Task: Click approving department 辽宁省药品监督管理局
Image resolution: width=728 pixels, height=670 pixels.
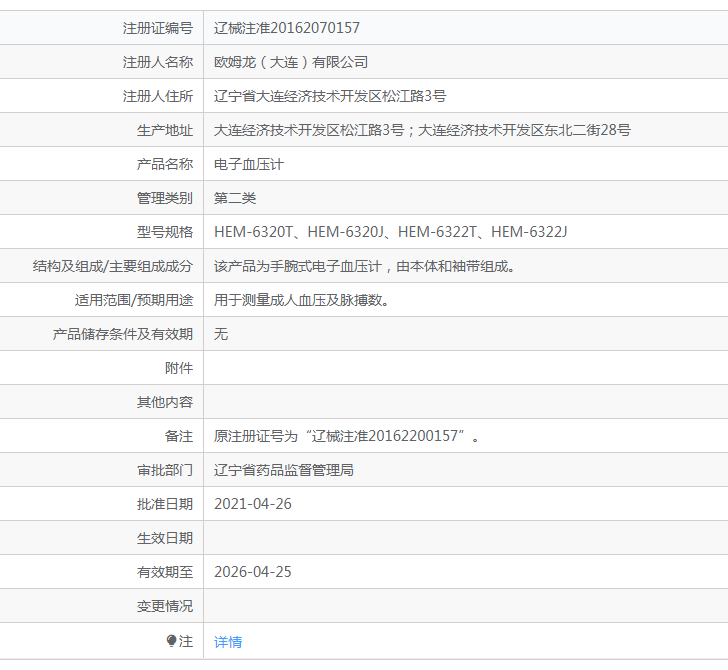Action: tap(284, 470)
